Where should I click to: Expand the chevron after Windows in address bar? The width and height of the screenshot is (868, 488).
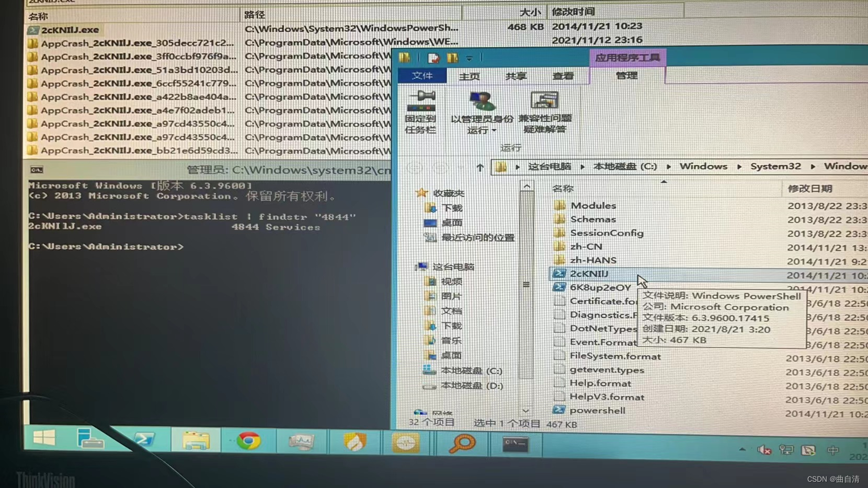point(739,167)
